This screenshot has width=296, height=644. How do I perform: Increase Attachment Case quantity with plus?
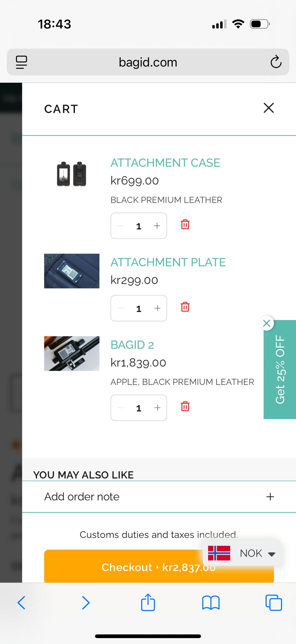[x=157, y=226]
